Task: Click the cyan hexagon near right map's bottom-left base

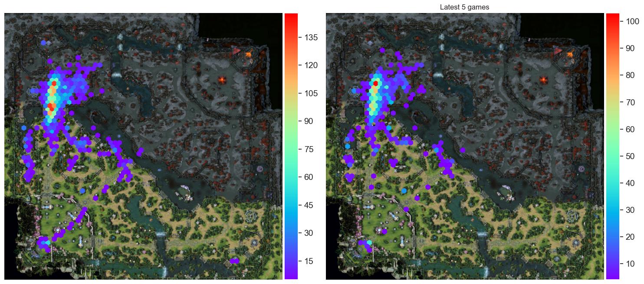Action: click(369, 243)
